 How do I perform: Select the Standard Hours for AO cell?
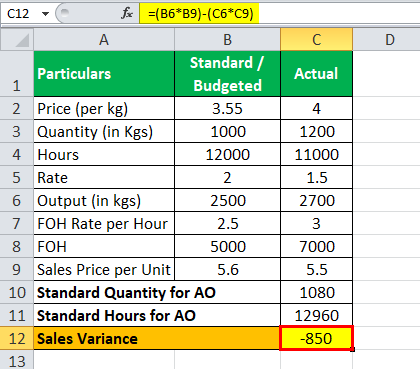point(157,315)
